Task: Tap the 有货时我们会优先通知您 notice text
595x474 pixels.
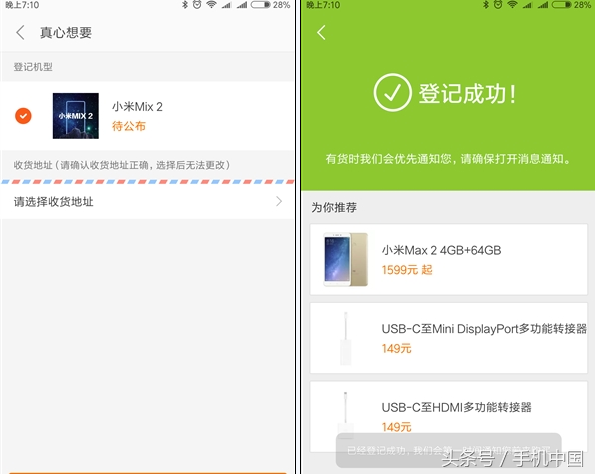Action: click(x=448, y=159)
